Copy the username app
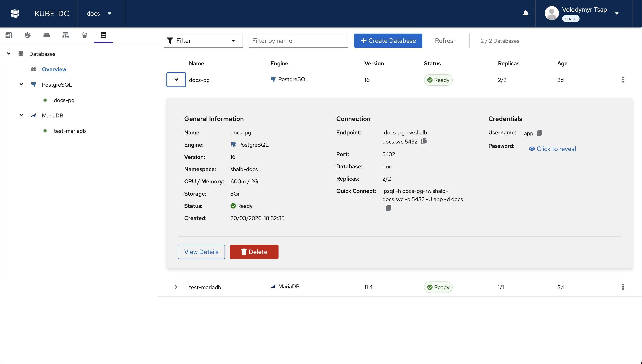The height and width of the screenshot is (364, 642). (x=540, y=133)
